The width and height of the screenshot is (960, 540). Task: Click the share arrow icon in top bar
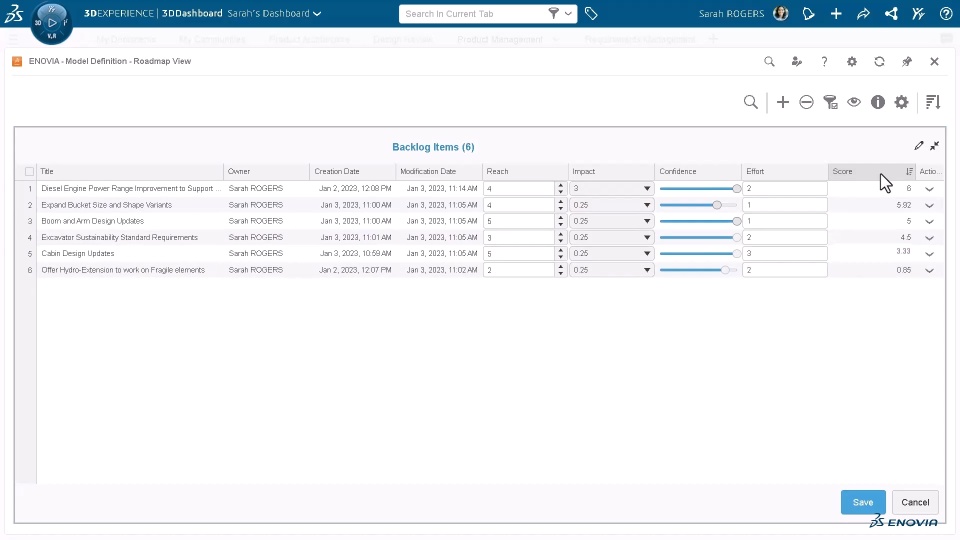tap(863, 13)
